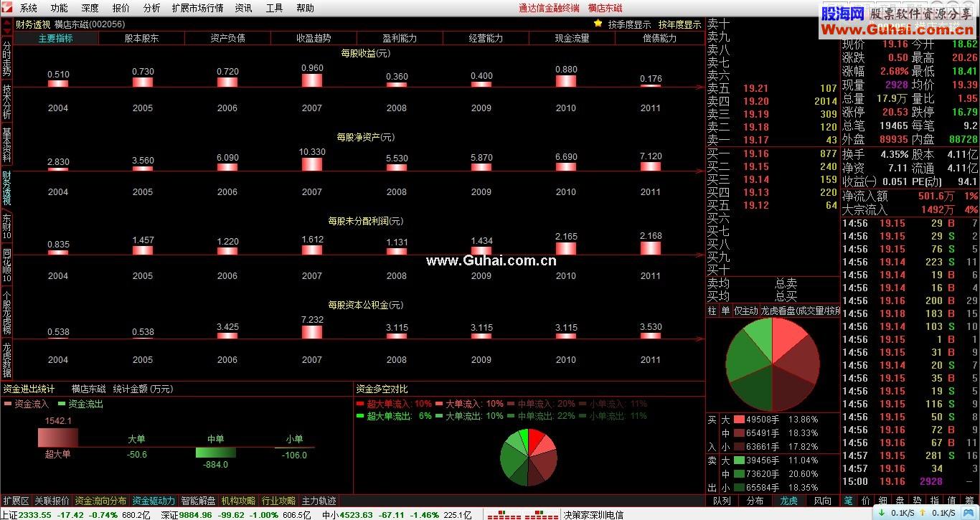This screenshot has width=980, height=520.
Task: Select the 龙虎 tab under pie chart
Action: [x=788, y=501]
